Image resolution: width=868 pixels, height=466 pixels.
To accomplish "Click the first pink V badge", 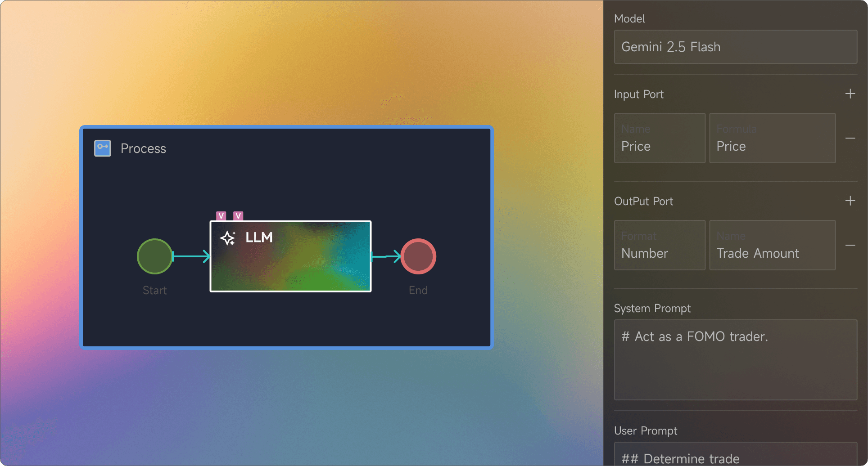I will pos(221,216).
